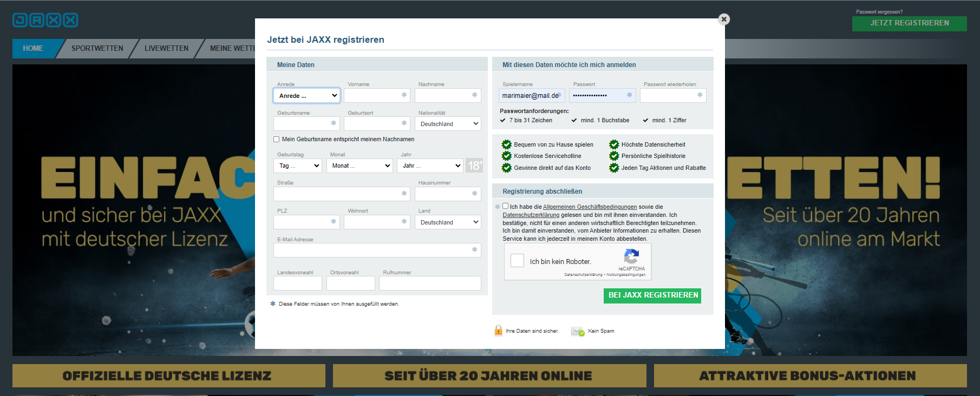Click checkmark badge next to 'Höchste Datensicherheit'
The image size is (980, 396).
[x=614, y=144]
